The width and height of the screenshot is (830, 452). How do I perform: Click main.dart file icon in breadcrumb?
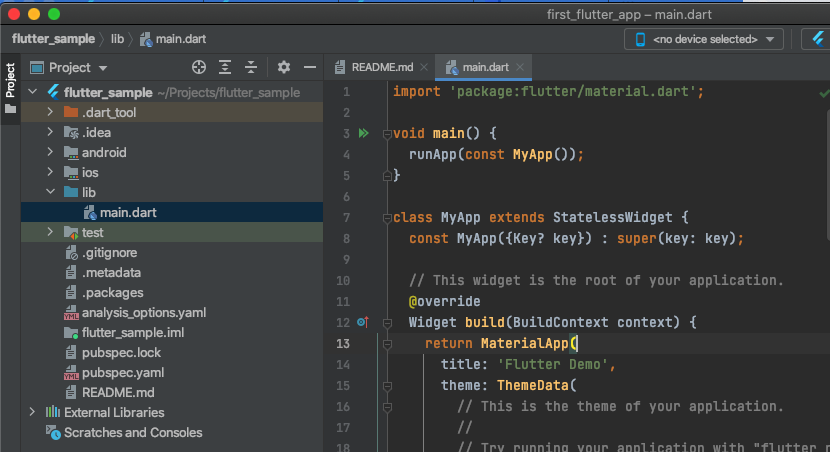point(146,39)
